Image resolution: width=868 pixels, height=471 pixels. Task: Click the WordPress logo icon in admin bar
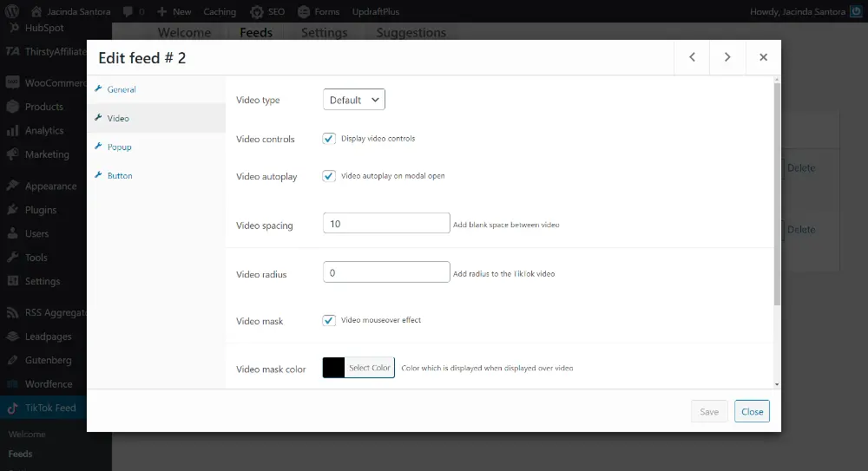(12, 11)
